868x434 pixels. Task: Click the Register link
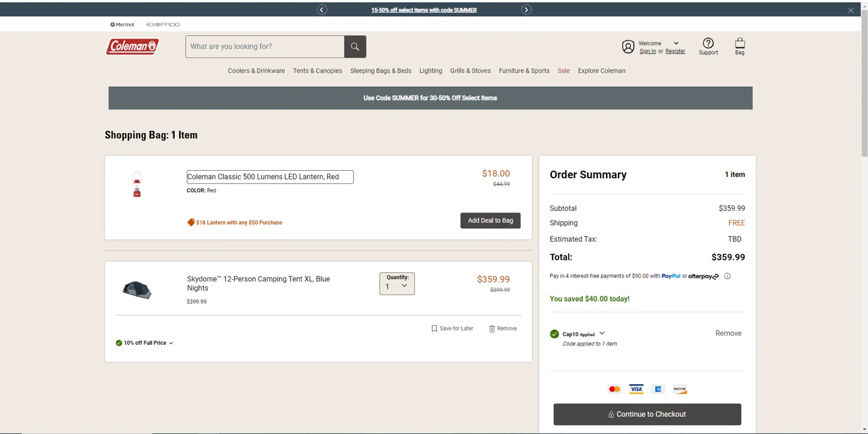675,52
